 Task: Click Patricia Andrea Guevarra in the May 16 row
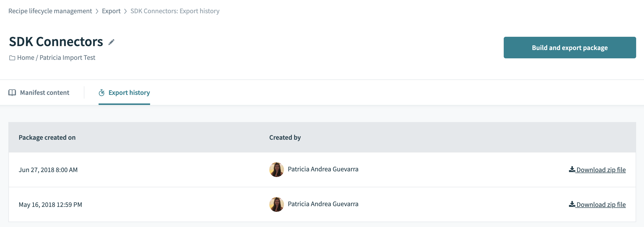click(x=323, y=204)
